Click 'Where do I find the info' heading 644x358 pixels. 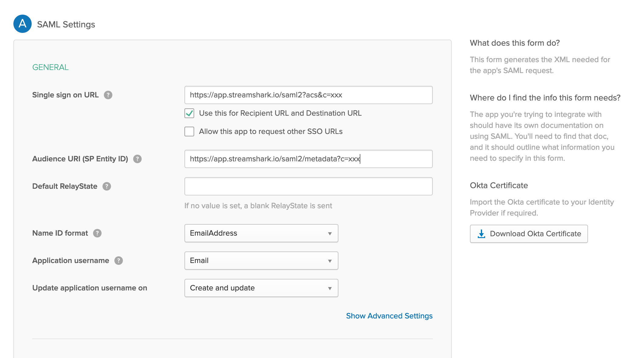[545, 98]
